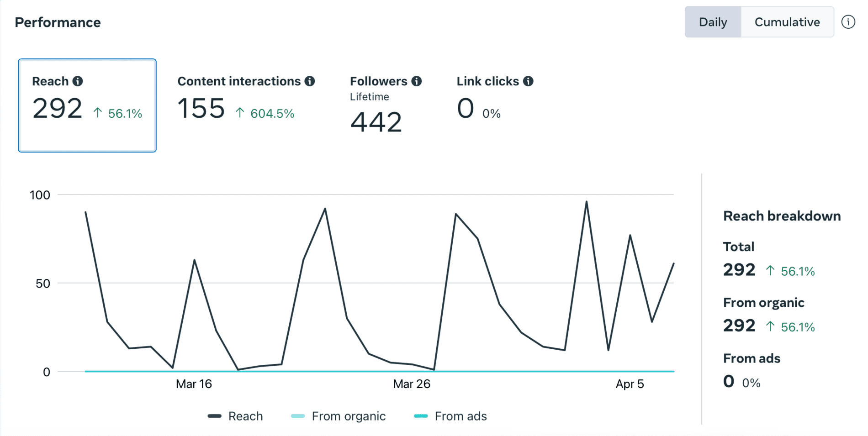
Task: Select the Reach metric card
Action: point(87,104)
